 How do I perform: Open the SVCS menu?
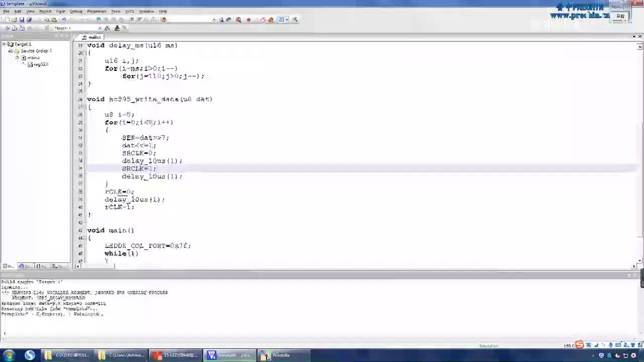click(x=130, y=11)
